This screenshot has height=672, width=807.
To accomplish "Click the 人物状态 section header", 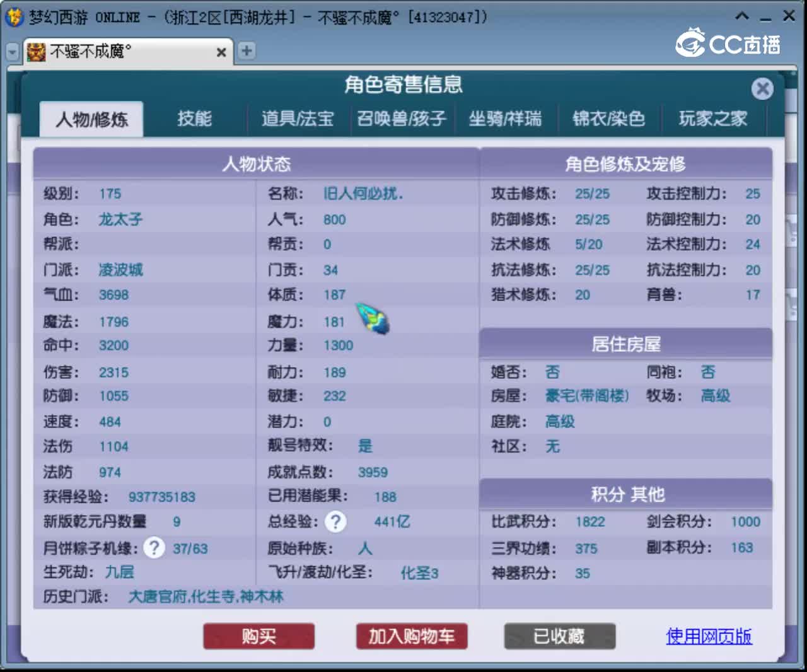I will click(x=257, y=164).
